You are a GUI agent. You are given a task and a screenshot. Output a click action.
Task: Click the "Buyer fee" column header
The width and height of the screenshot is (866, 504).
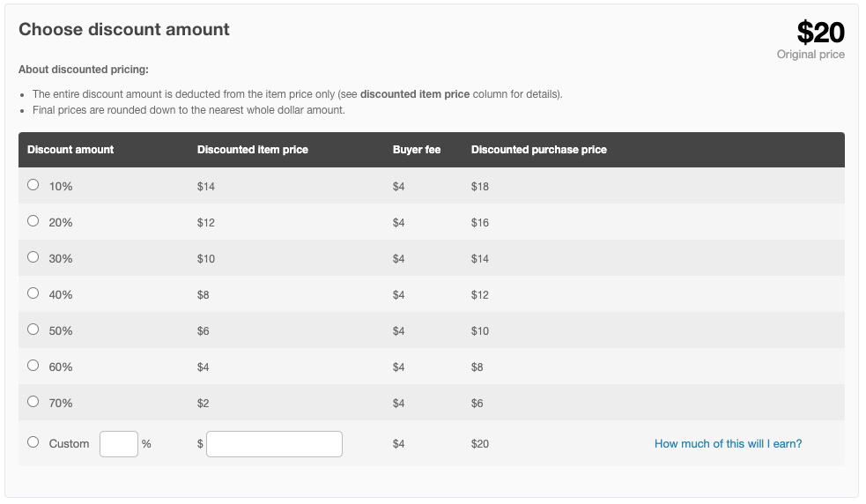(x=417, y=150)
